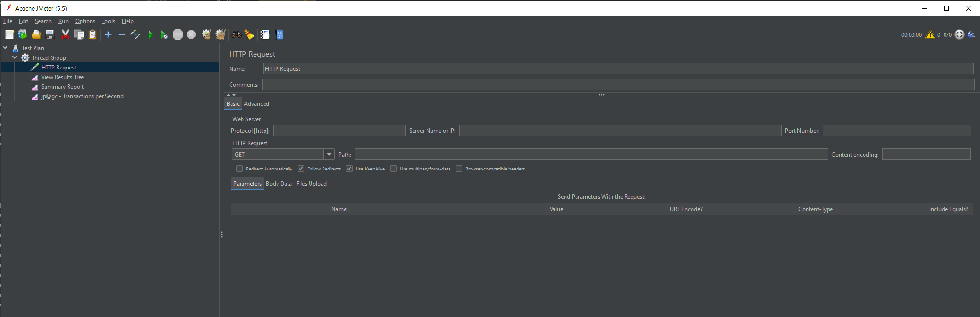Open the Files Upload tab
This screenshot has width=980, height=317.
311,184
